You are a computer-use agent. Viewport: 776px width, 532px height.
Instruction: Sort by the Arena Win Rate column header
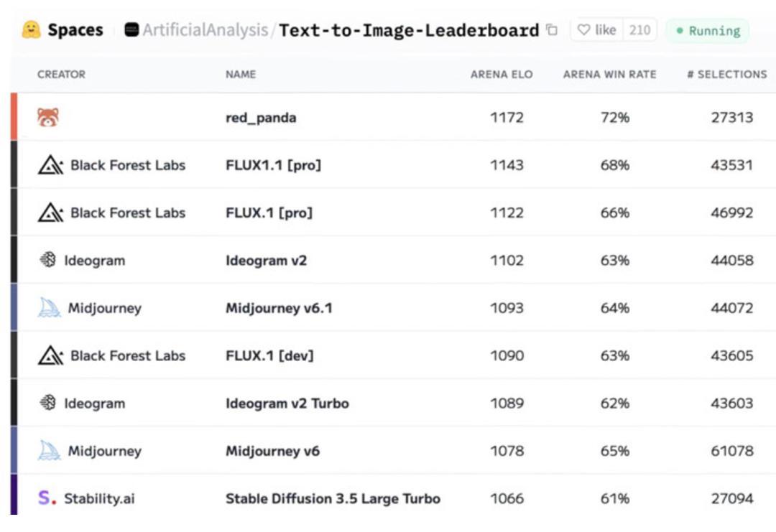tap(609, 74)
